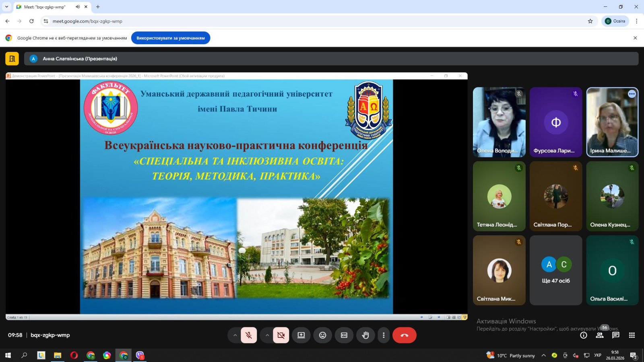
Task: Expand audio settings arrow beside microphone
Action: pyautogui.click(x=235, y=335)
